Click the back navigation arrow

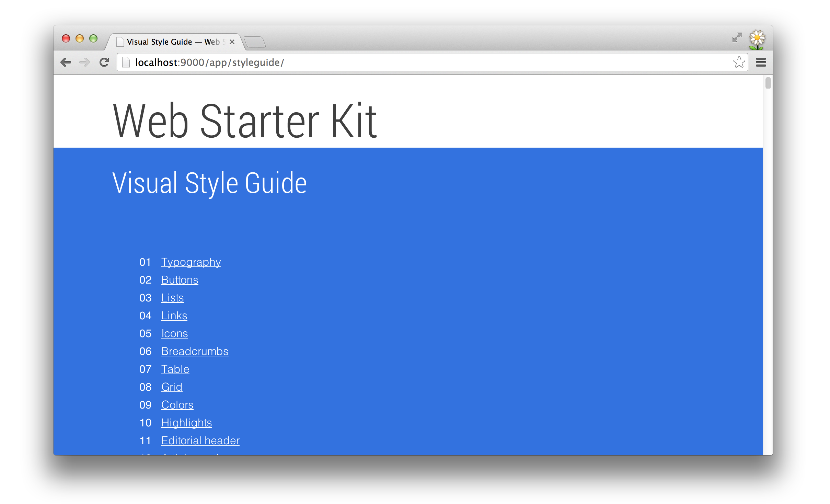pos(66,62)
